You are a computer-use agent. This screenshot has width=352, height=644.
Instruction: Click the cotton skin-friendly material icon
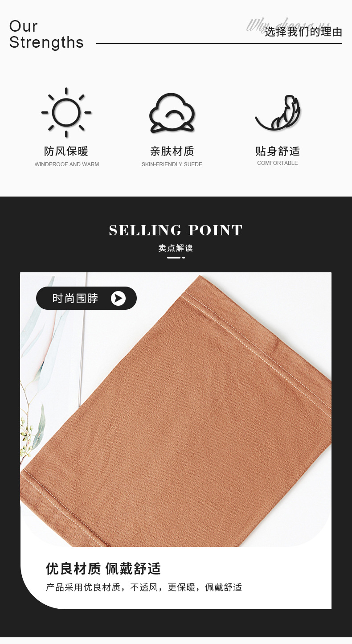tap(172, 113)
